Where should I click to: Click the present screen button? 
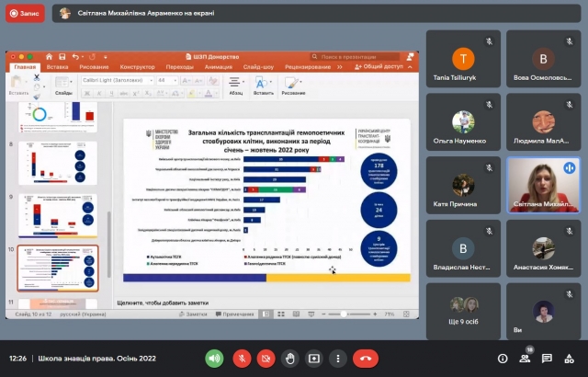[314, 359]
